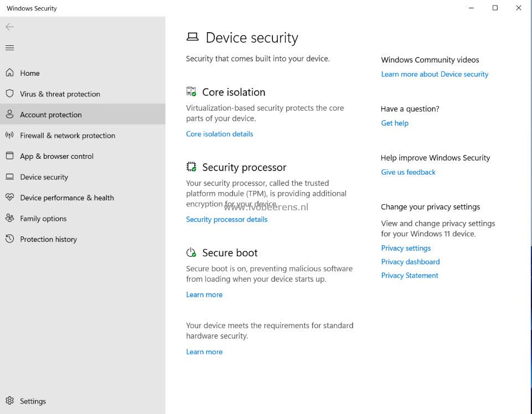532x414 pixels.
Task: Click the Home house icon
Action: point(9,73)
